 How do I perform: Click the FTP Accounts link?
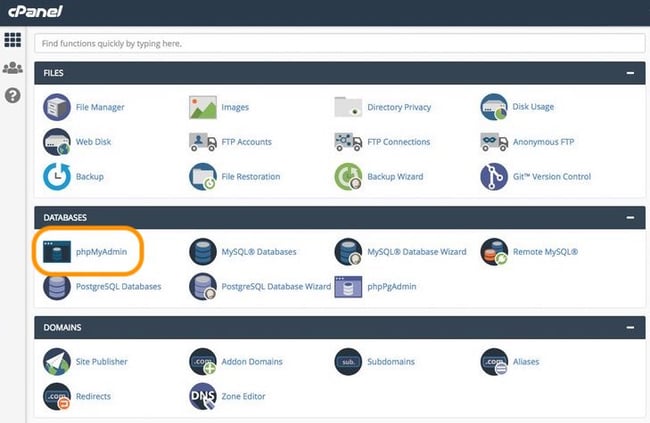pyautogui.click(x=247, y=142)
